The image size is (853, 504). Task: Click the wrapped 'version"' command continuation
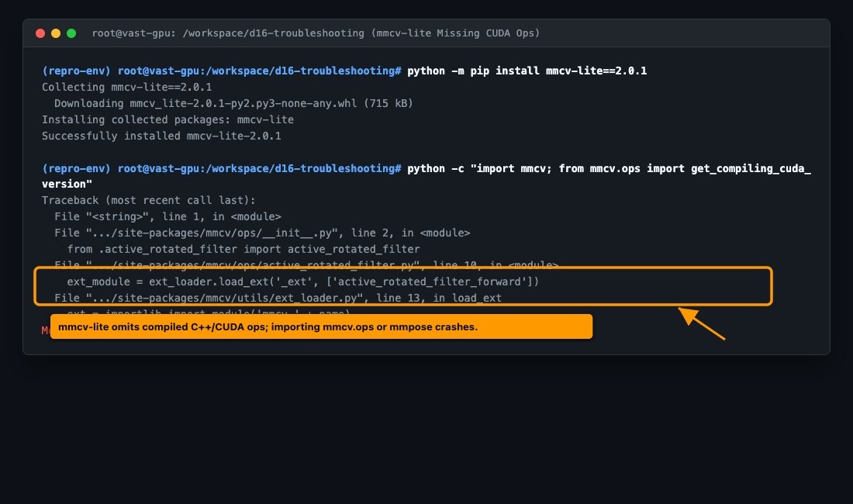[x=67, y=184]
